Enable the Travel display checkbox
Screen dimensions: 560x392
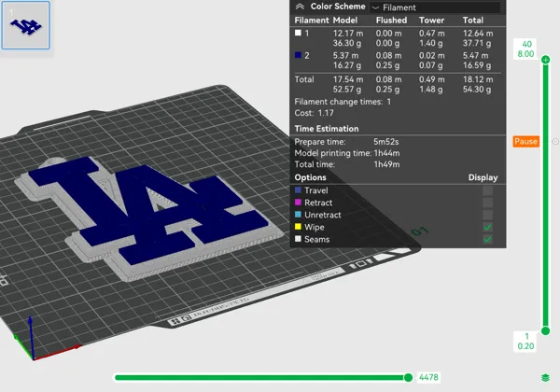(x=487, y=190)
